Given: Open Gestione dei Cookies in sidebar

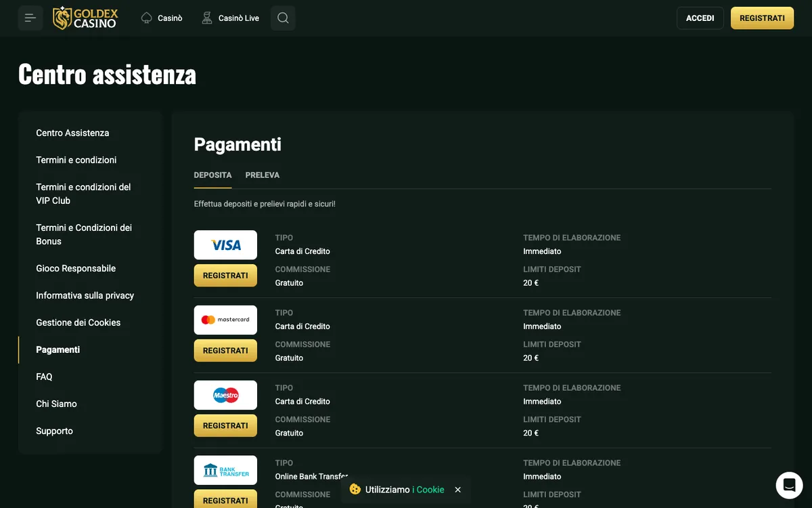Looking at the screenshot, I should (x=78, y=322).
